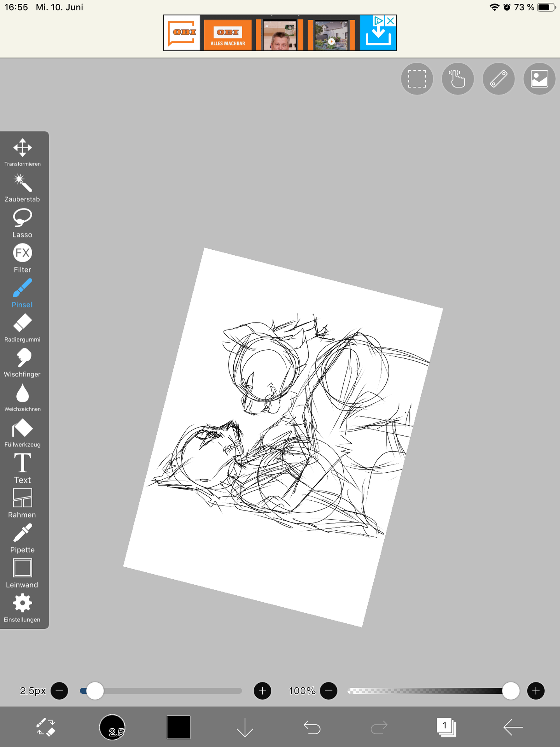Open the FX Filter tool
This screenshot has height=747, width=560.
point(23,258)
